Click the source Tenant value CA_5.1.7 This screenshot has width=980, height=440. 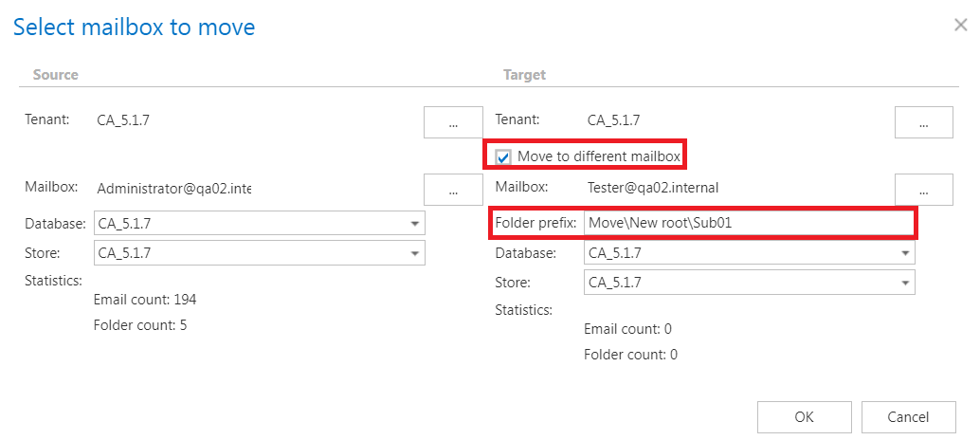click(x=123, y=120)
